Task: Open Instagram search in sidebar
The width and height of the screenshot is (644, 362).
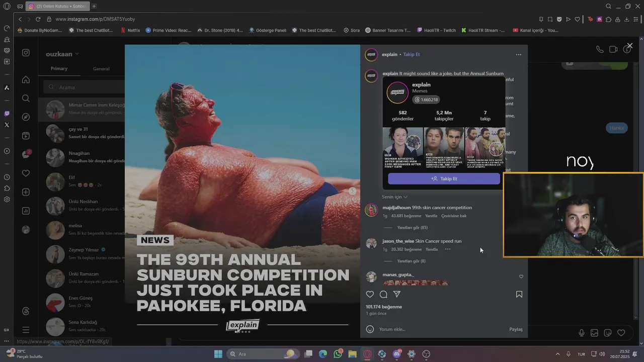Action: tap(26, 98)
